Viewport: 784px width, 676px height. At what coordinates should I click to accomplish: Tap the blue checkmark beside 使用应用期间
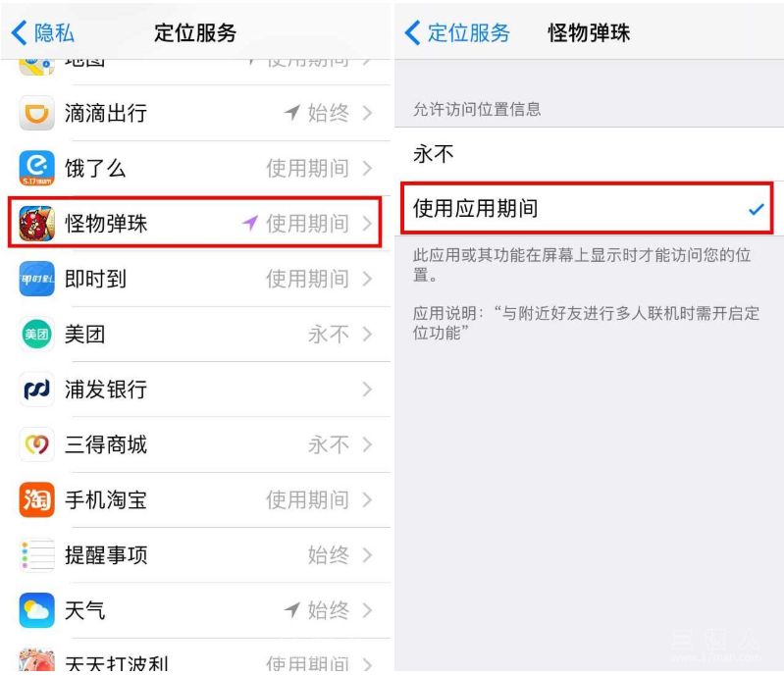pos(757,209)
